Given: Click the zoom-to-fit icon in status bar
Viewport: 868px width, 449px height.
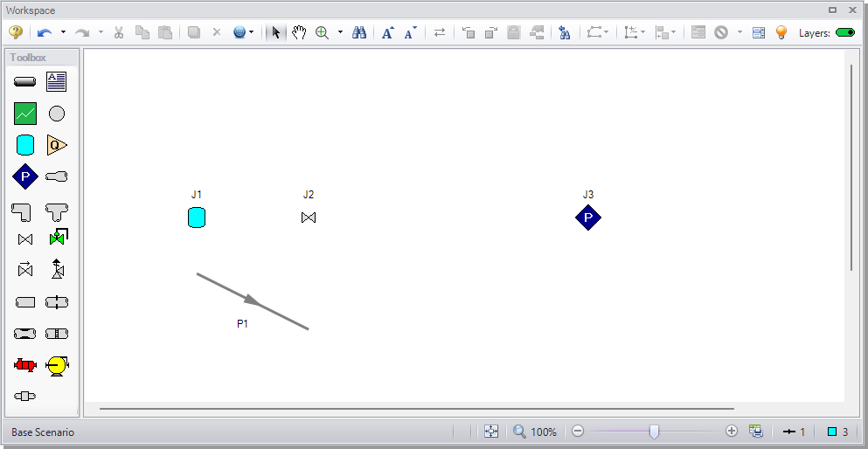Looking at the screenshot, I should pyautogui.click(x=491, y=432).
